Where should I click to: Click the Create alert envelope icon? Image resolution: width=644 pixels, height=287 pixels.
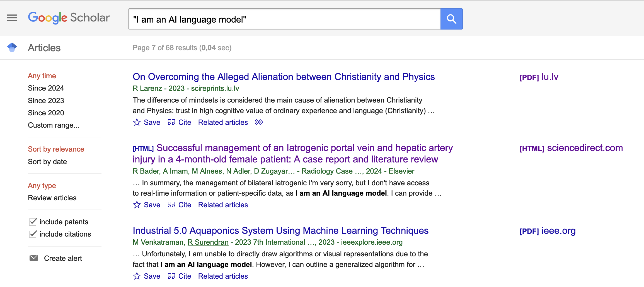pos(34,258)
